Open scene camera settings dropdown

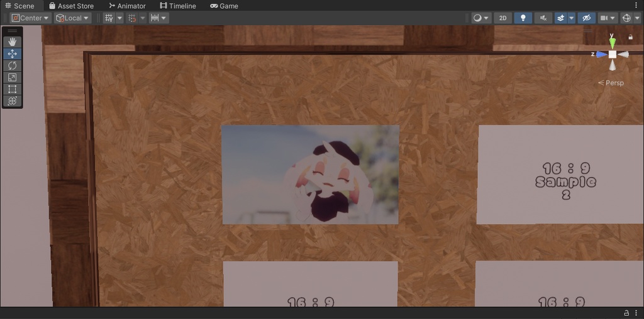pos(608,18)
